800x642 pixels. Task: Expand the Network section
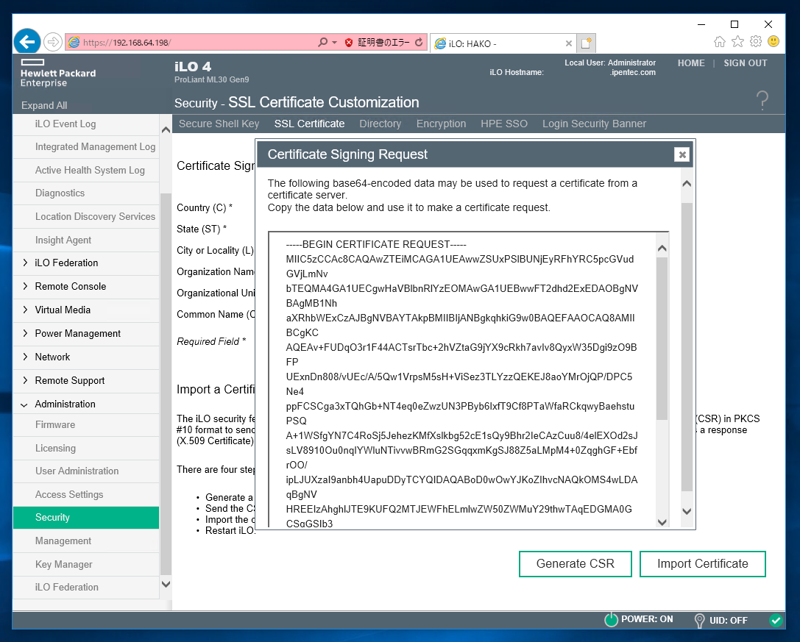[26, 357]
